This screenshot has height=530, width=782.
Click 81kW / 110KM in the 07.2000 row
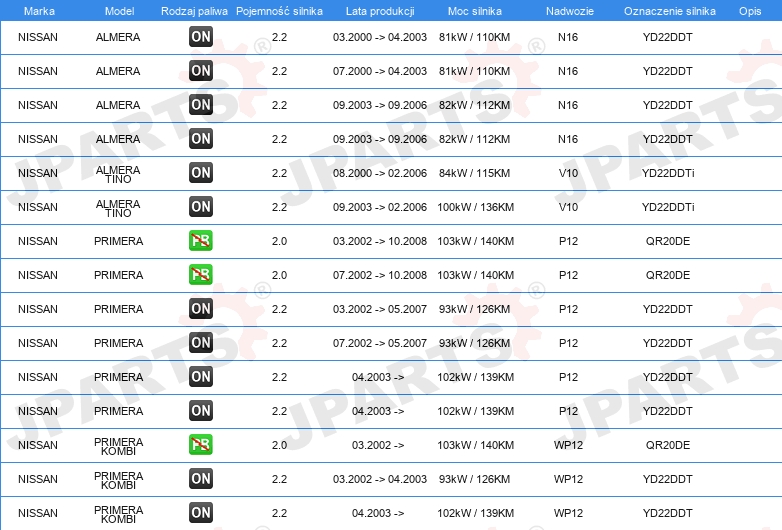pos(475,71)
